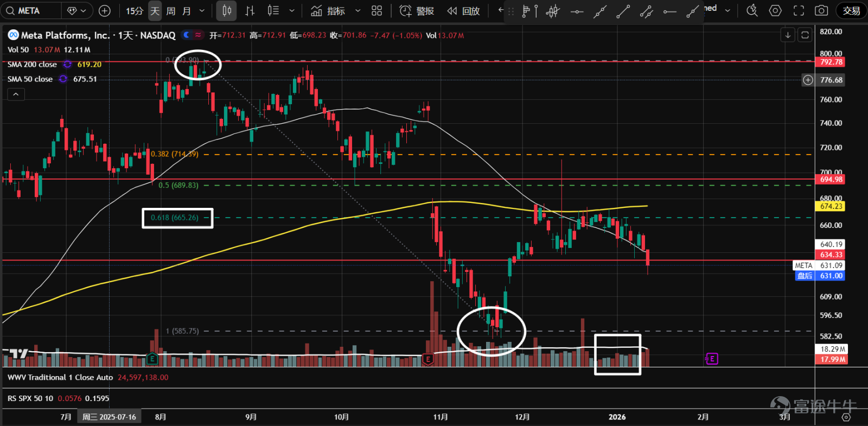The image size is (868, 426).
Task: Toggle the extended session moon indicator
Action: [x=187, y=35]
